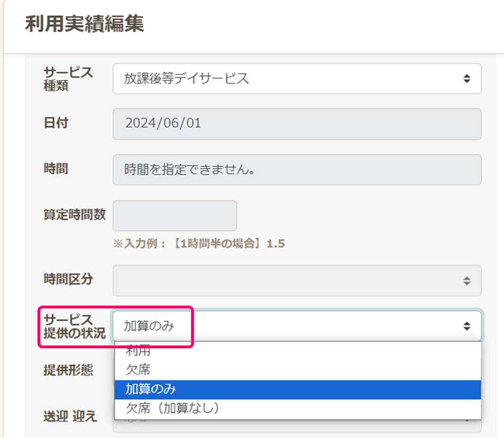Click the 利用実績編集 dialog title
Image resolution: width=504 pixels, height=438 pixels.
click(x=84, y=24)
